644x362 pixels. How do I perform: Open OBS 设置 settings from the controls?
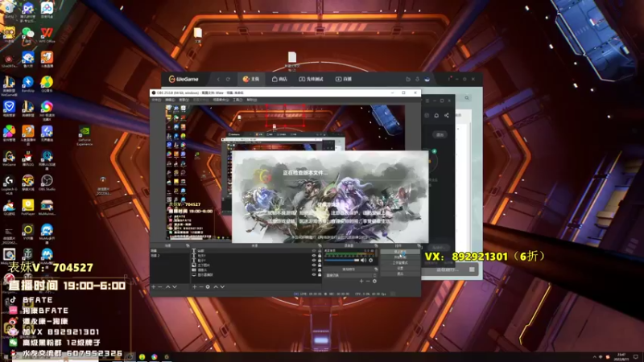tap(400, 268)
